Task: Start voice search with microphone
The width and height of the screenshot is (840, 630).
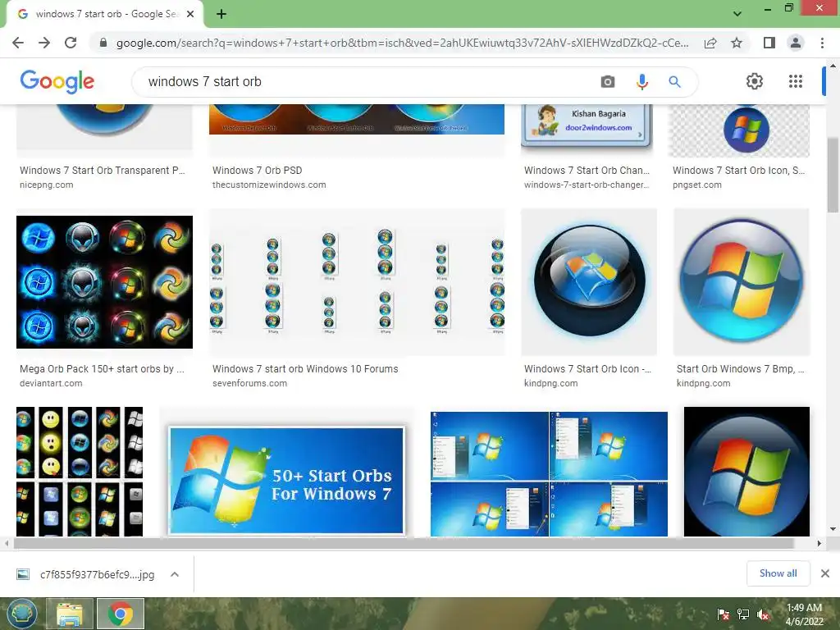Action: click(x=641, y=81)
